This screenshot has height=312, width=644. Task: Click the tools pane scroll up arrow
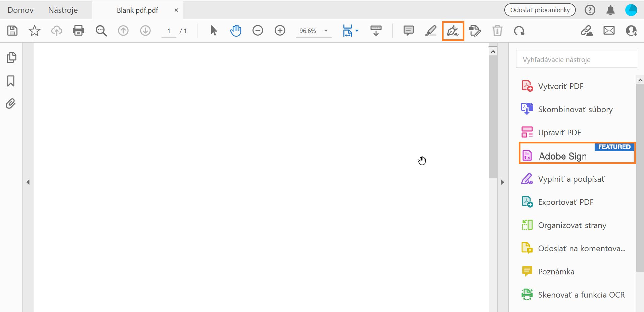point(640,80)
